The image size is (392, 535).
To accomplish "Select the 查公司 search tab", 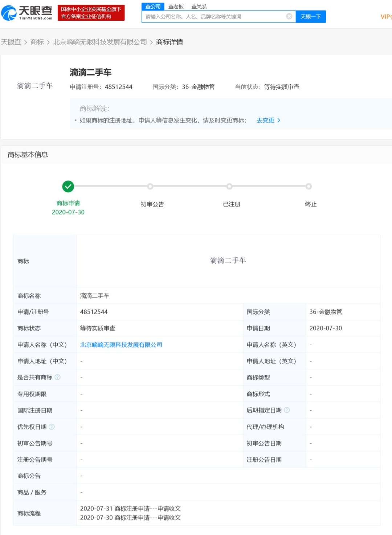I will pos(153,7).
